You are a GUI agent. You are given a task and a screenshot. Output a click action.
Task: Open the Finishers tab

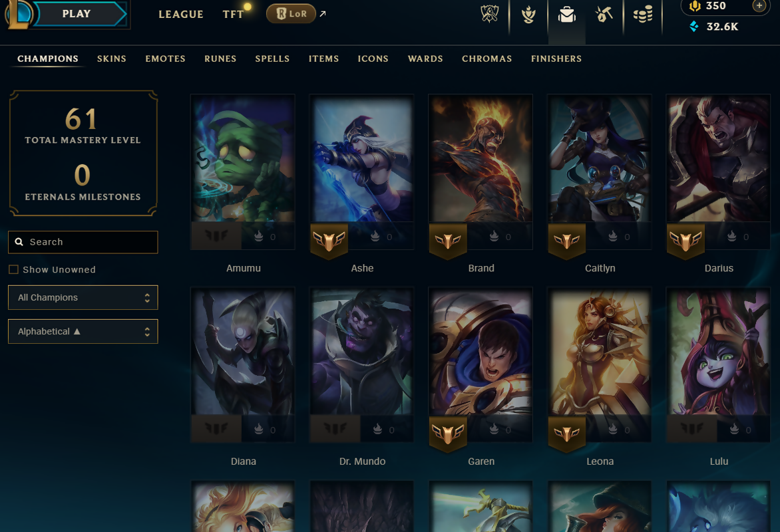point(556,59)
